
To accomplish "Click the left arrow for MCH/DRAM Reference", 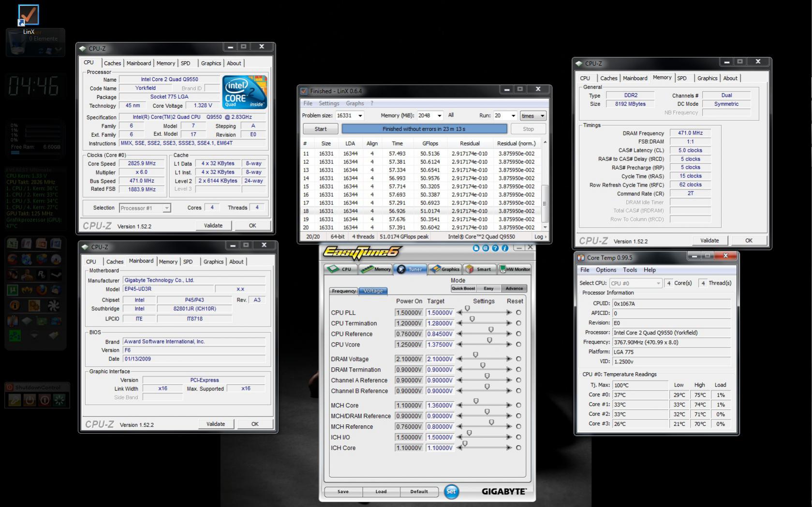I will tap(459, 416).
